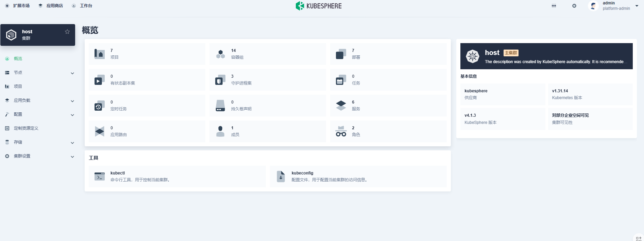The image size is (644, 241).
Task: Open kubeconfig configuration file
Action: point(358,177)
